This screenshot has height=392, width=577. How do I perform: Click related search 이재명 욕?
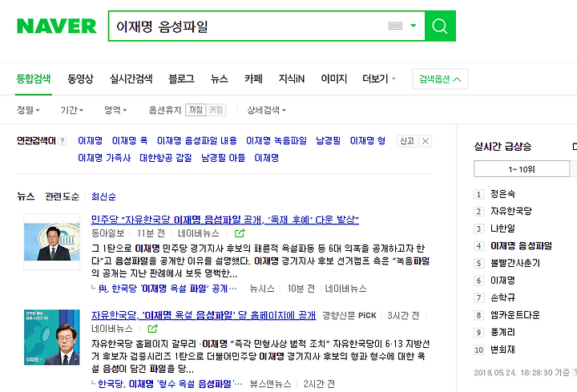click(130, 140)
